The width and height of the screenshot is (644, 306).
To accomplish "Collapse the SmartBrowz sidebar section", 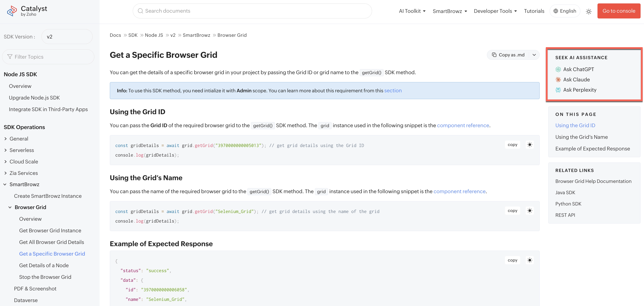I will [x=5, y=184].
